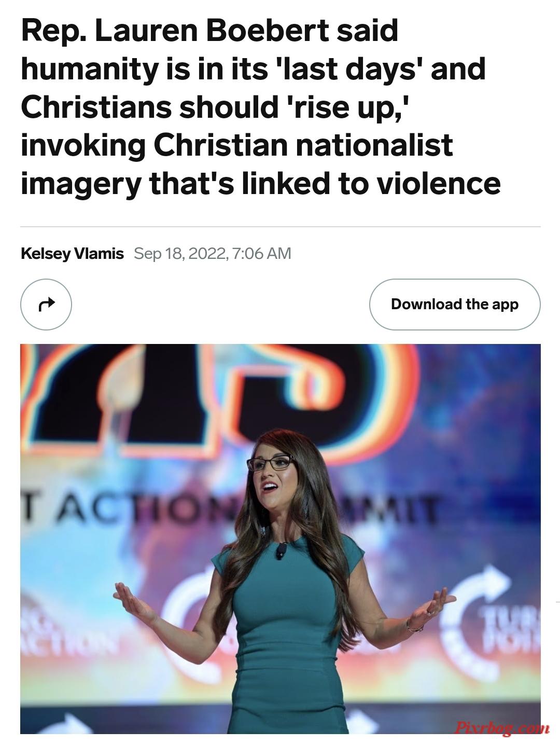Click the article publish date Sep 18, 2022

(179, 254)
